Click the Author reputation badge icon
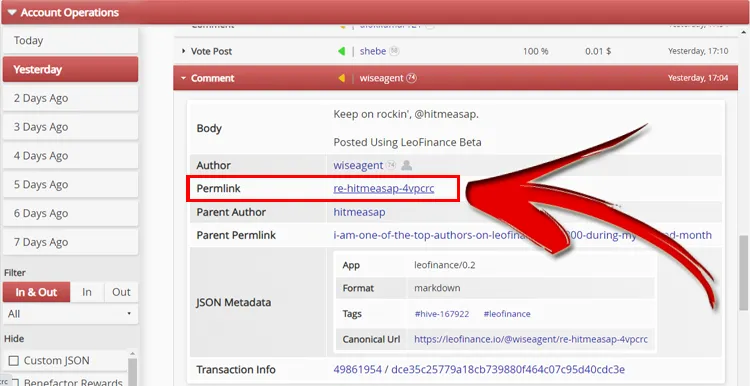The image size is (750, 386). click(x=391, y=165)
